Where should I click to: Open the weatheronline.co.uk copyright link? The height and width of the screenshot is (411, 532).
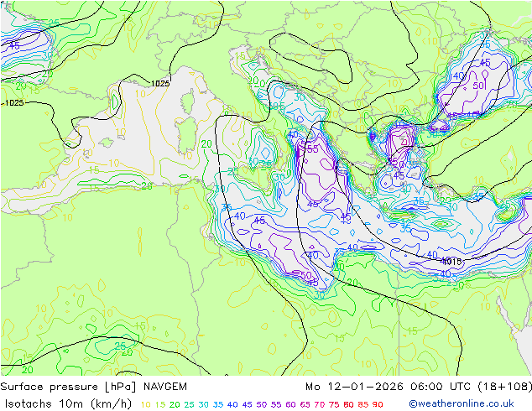coord(462,403)
